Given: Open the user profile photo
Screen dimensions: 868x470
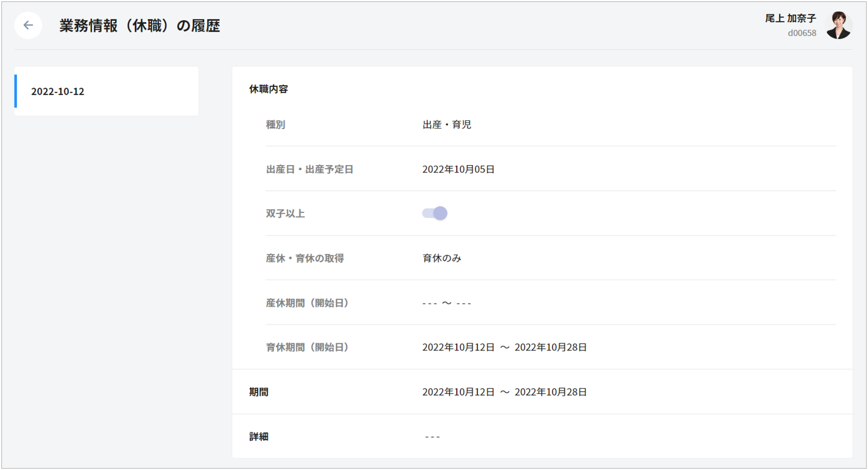Looking at the screenshot, I should (x=838, y=25).
